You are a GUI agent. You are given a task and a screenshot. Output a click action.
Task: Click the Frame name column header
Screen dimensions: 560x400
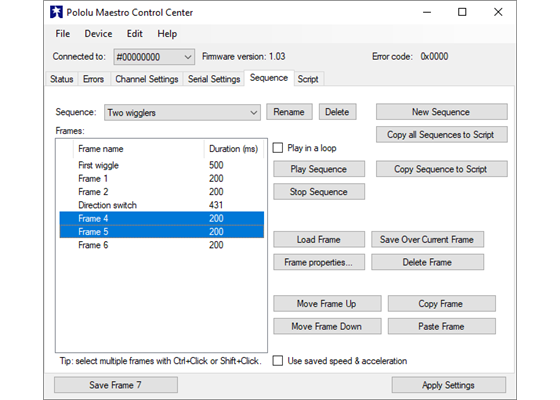[139, 149]
